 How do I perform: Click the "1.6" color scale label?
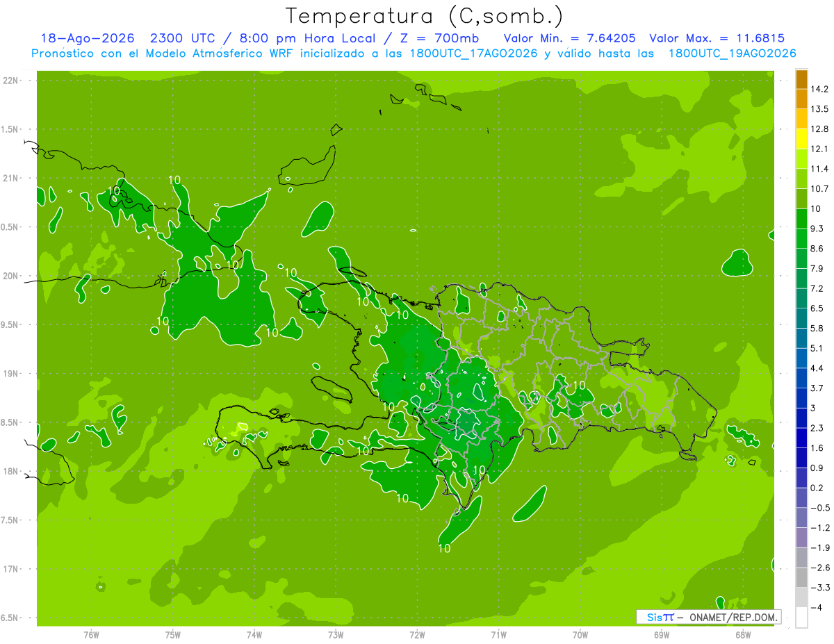point(817,447)
